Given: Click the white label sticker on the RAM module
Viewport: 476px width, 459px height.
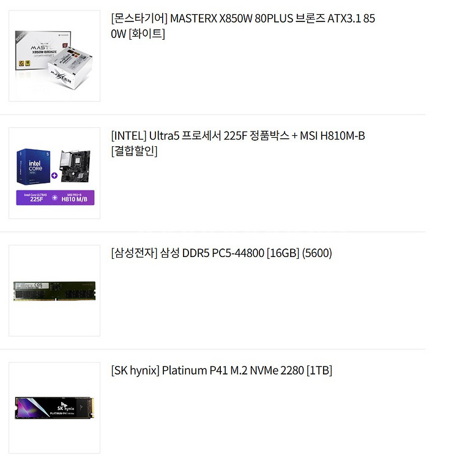Looking at the screenshot, I should point(32,285).
